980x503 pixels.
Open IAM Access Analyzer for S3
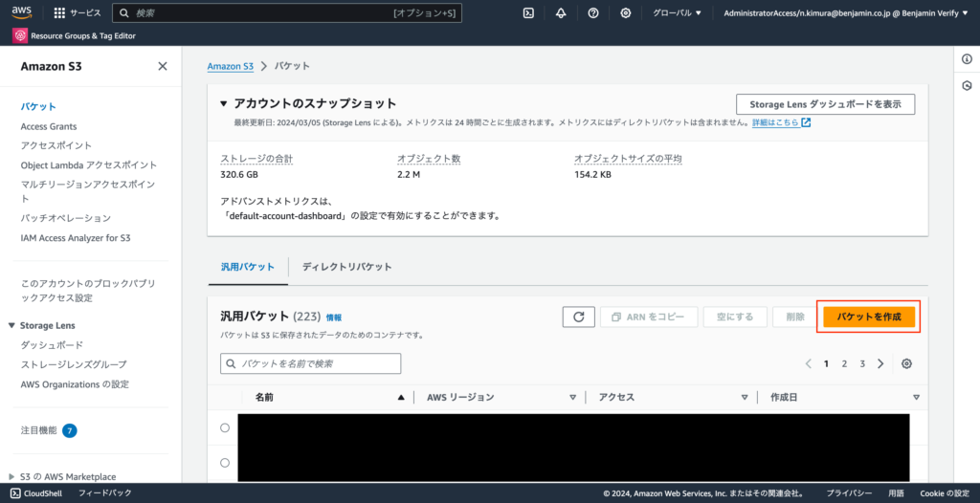tap(76, 238)
